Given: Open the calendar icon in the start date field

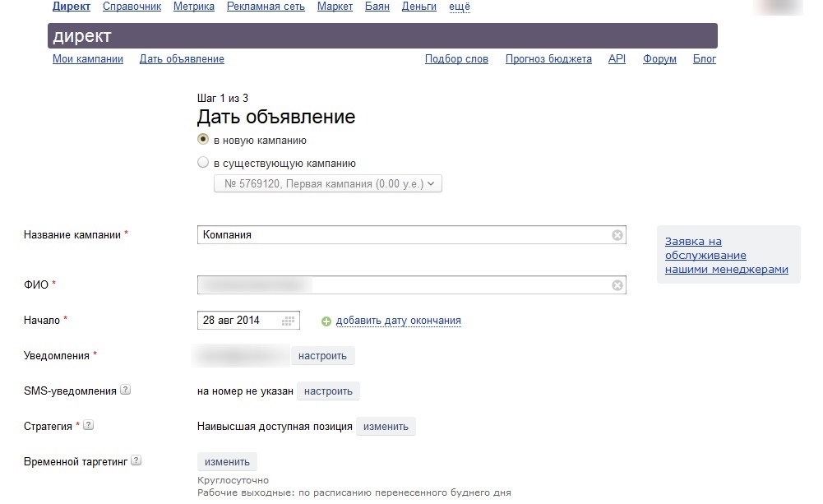Looking at the screenshot, I should pos(288,321).
